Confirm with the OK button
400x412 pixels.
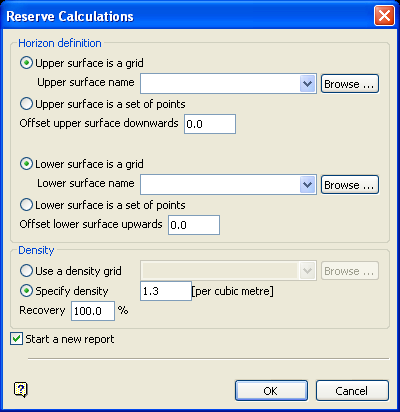(271, 391)
